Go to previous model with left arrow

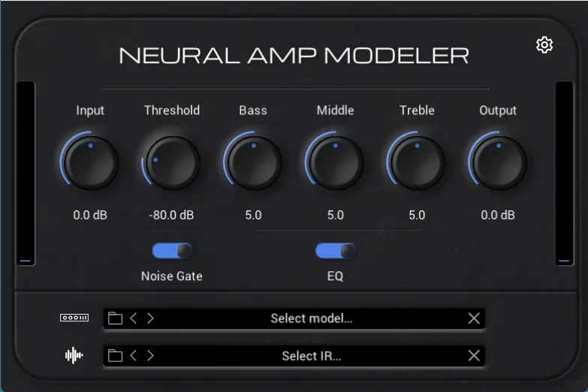point(133,318)
